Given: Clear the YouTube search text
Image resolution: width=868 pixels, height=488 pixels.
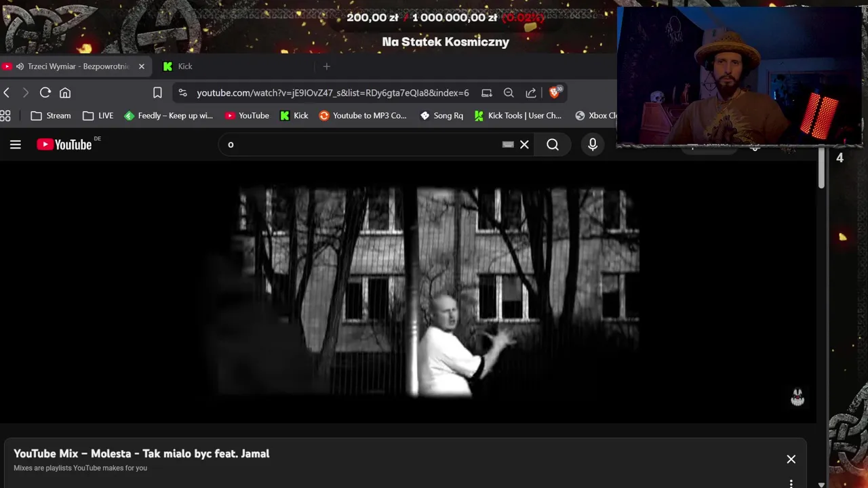Looking at the screenshot, I should pos(524,144).
